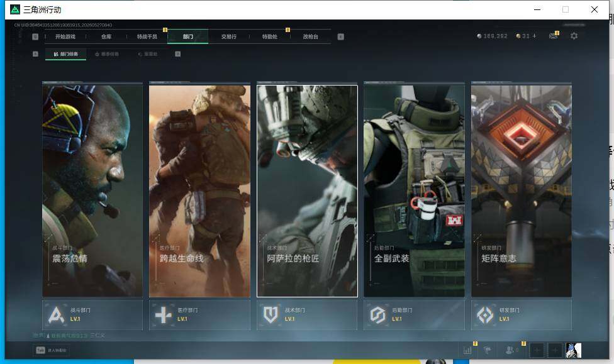The image size is (614, 364).
Task: Click the 研发部门 diamond icon
Action: pyautogui.click(x=485, y=315)
